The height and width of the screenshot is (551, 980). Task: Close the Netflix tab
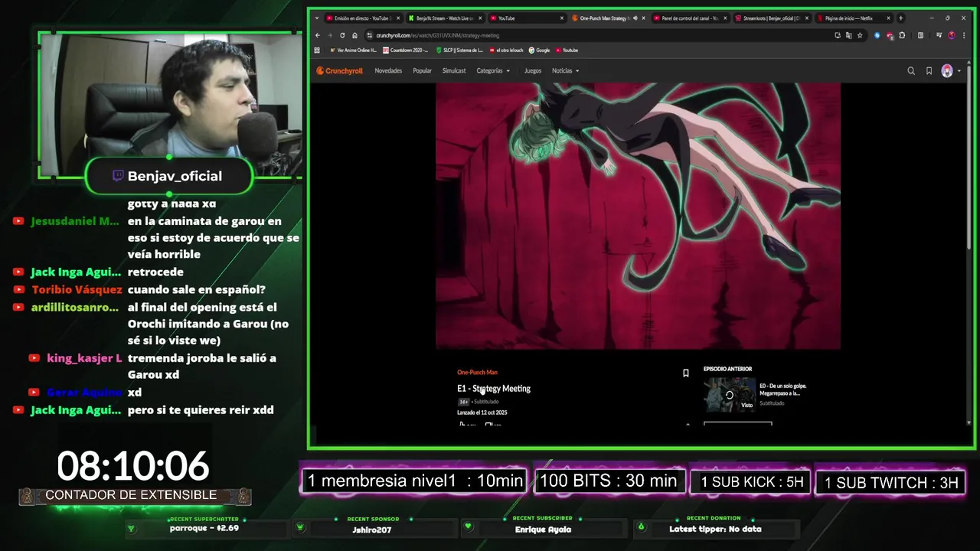(x=888, y=18)
